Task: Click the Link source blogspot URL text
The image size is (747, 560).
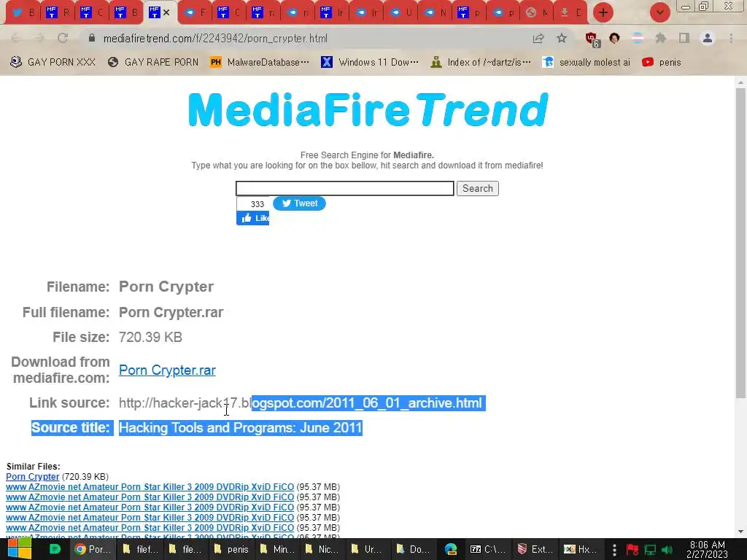Action: point(300,402)
